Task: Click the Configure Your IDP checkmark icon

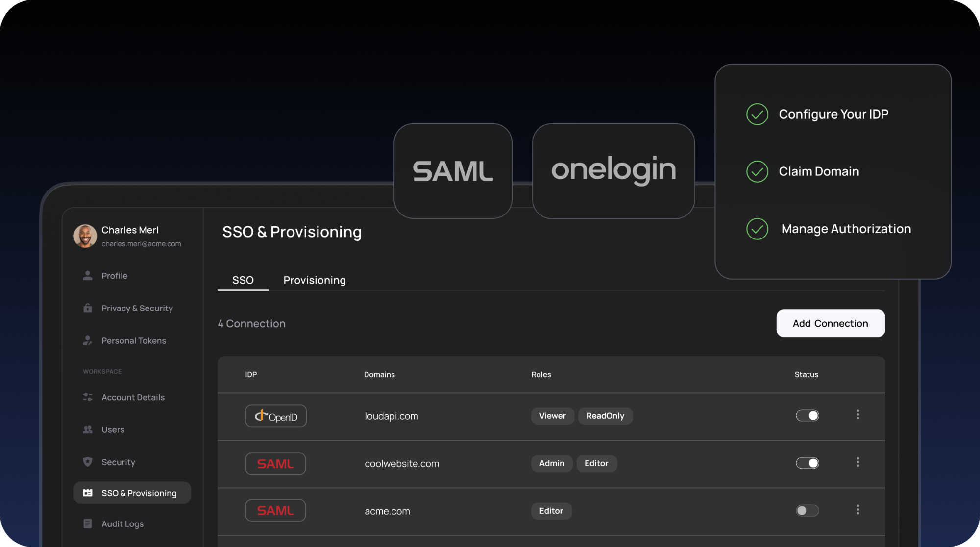Action: (x=757, y=114)
